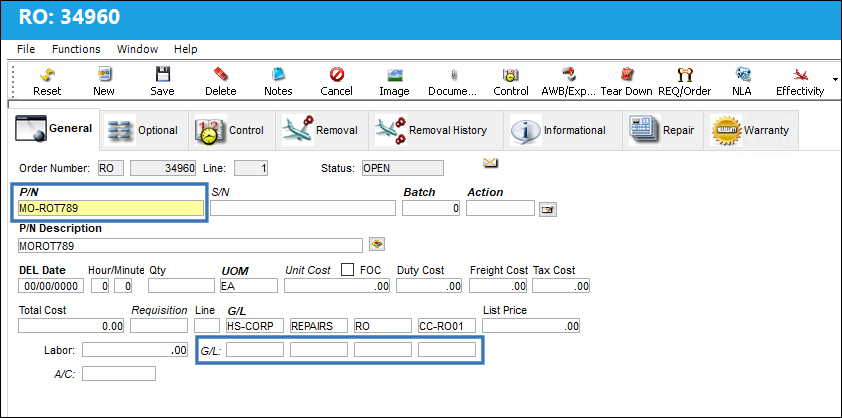The width and height of the screenshot is (842, 418).
Task: Click the envelope icon next to Status
Action: coord(490,162)
